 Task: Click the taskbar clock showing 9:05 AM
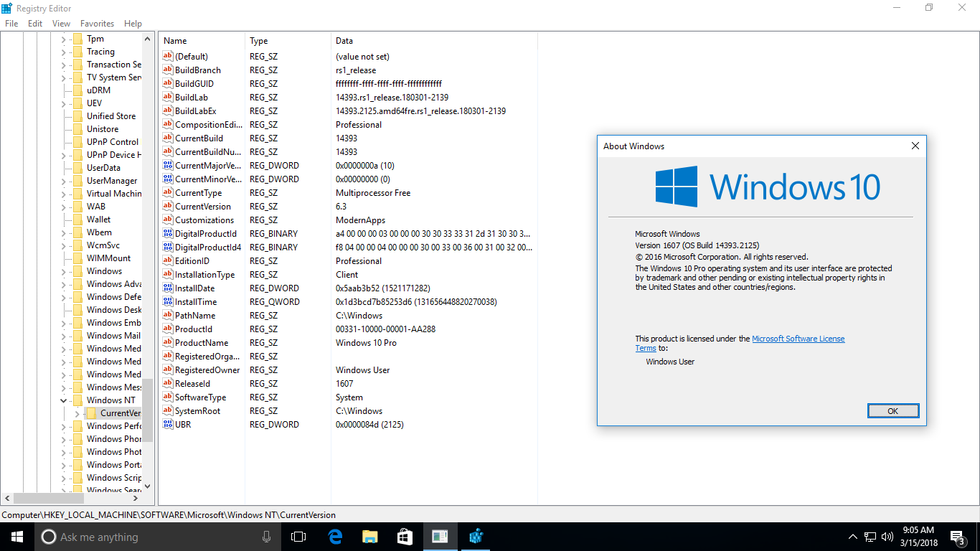point(920,537)
